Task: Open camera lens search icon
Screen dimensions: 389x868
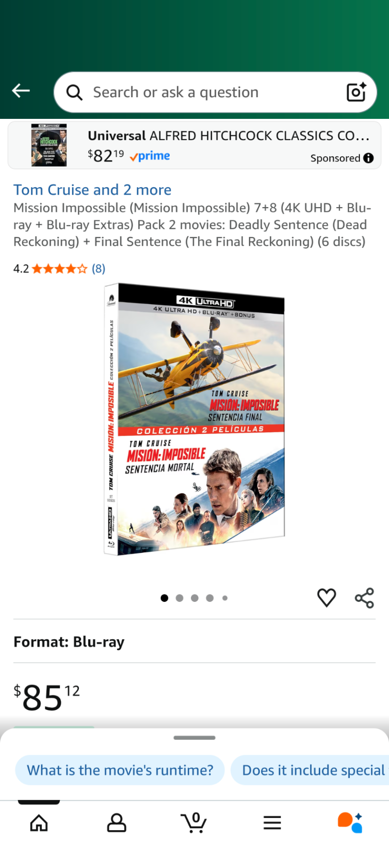Action: pyautogui.click(x=356, y=92)
